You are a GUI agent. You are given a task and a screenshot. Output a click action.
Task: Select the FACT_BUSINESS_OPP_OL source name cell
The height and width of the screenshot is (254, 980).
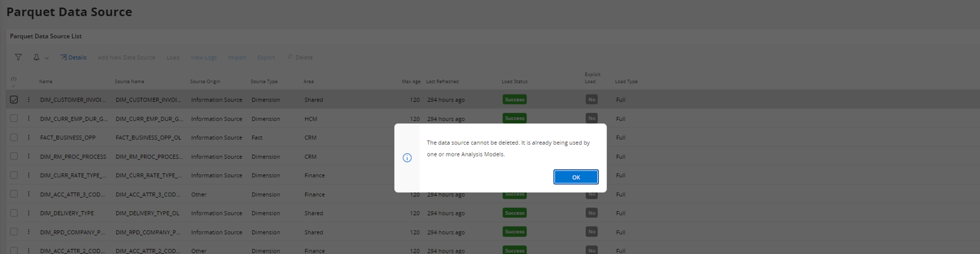[x=148, y=137]
